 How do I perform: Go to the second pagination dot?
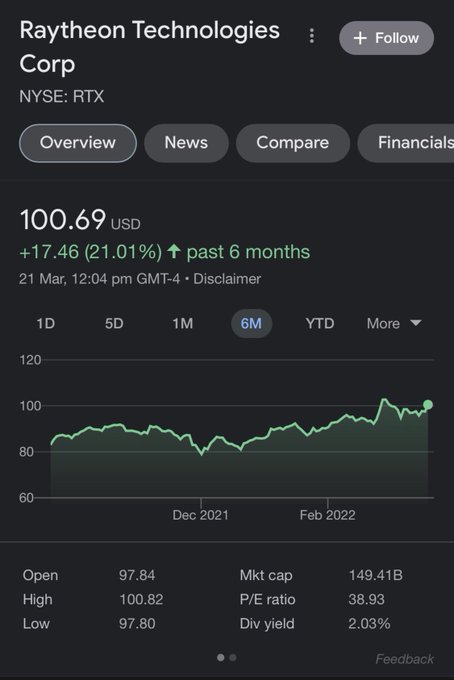(233, 657)
